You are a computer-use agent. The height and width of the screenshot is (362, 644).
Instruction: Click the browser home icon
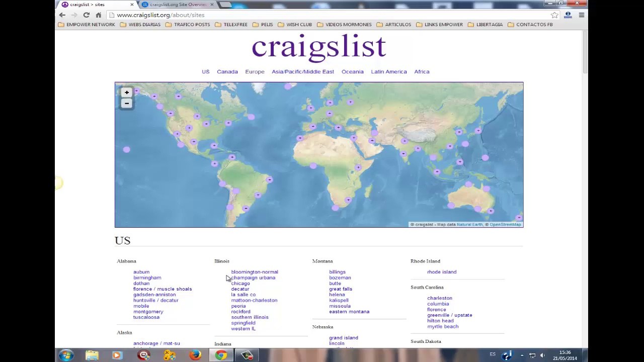[x=99, y=15]
